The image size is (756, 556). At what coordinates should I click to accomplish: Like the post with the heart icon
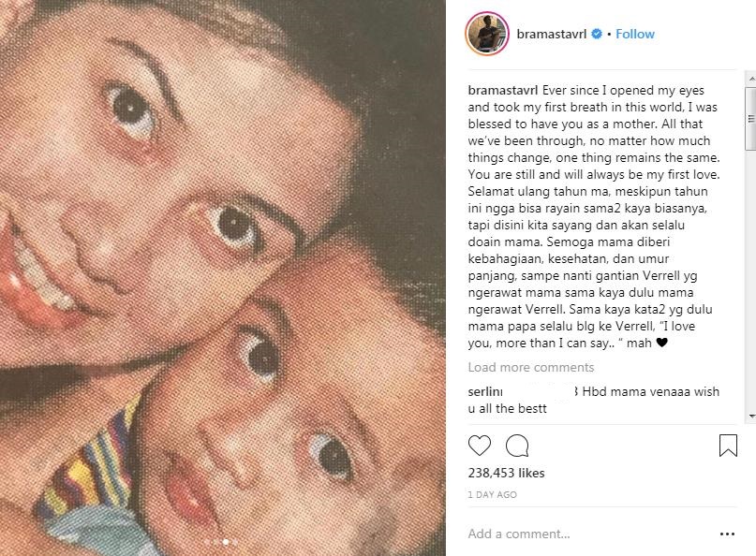point(479,445)
